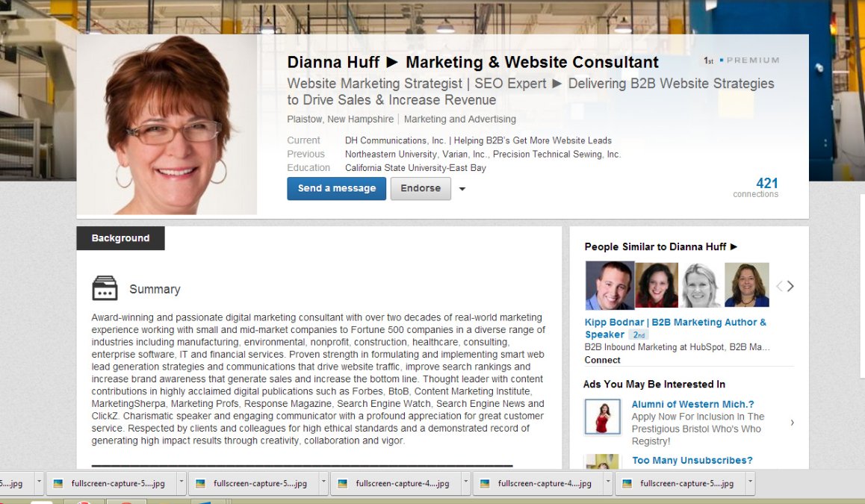The height and width of the screenshot is (504, 865).
Task: Open the menu arrow of second fullscreen-capture-4 download
Action: pyautogui.click(x=607, y=482)
